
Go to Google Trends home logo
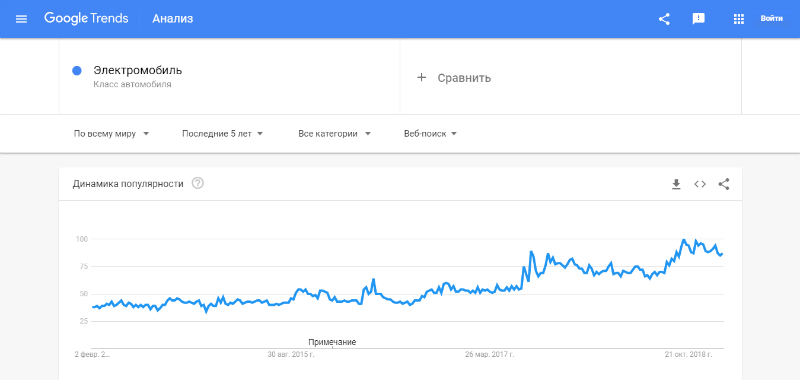(86, 18)
